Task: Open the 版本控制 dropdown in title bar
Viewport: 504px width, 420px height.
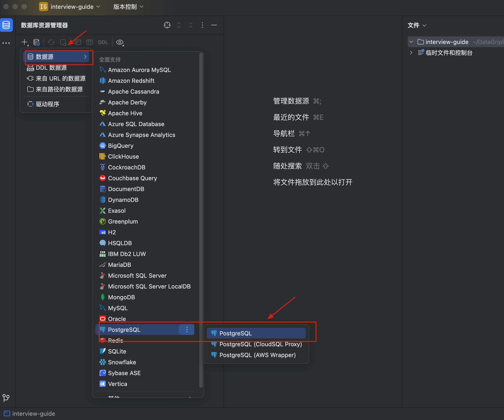Action: 128,7
